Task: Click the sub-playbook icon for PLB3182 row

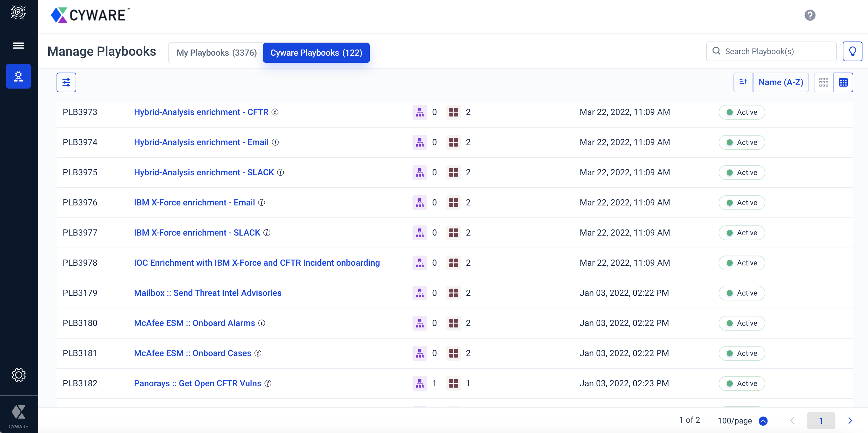Action: (x=420, y=383)
